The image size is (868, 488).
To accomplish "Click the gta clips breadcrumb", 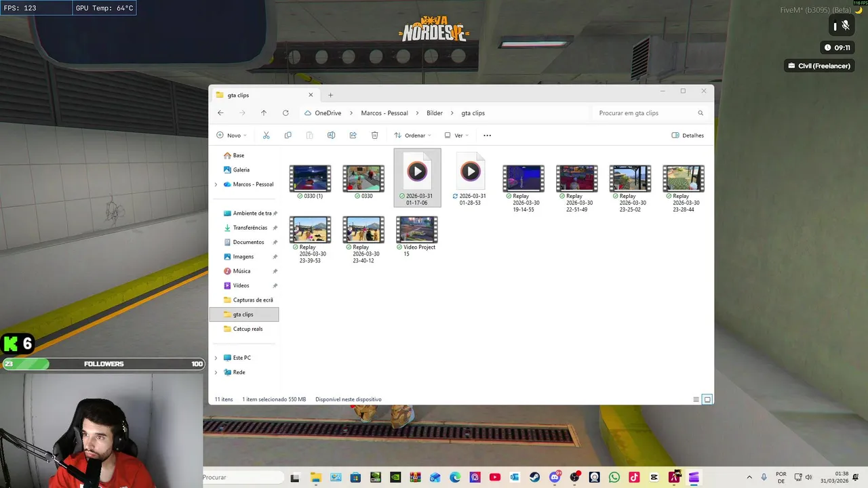I will [x=473, y=113].
